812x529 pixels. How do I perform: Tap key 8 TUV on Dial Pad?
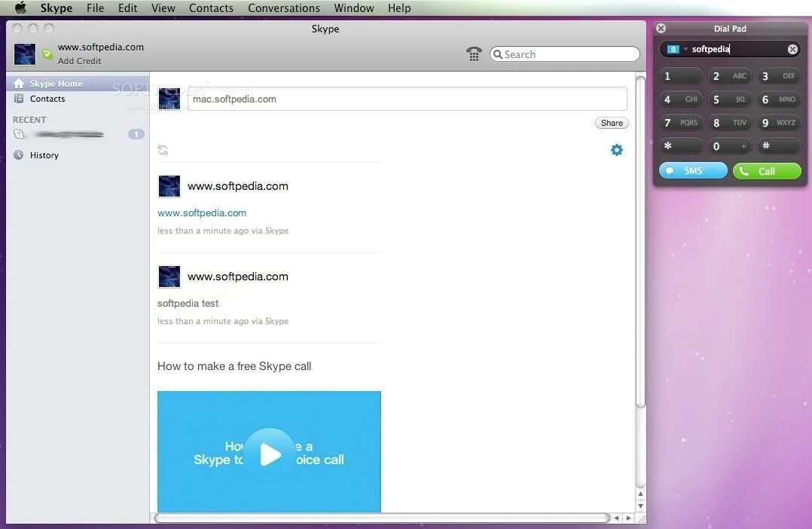point(730,123)
